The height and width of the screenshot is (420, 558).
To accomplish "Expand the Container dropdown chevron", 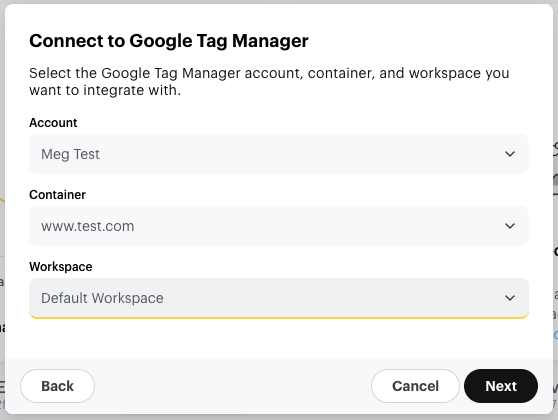I will [510, 226].
